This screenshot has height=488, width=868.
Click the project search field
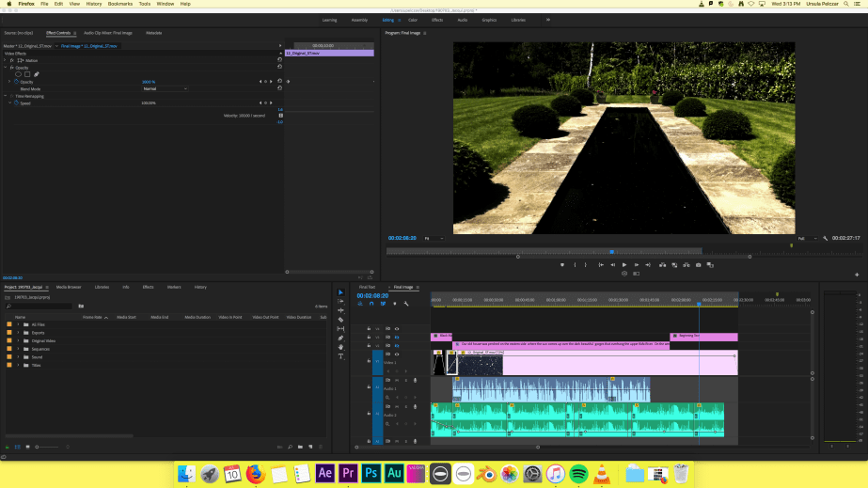pos(39,306)
